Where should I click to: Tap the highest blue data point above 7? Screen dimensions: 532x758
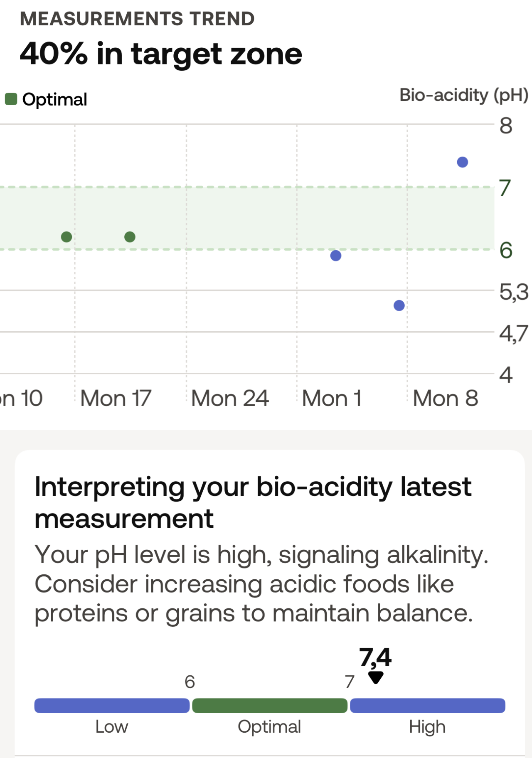tap(462, 162)
